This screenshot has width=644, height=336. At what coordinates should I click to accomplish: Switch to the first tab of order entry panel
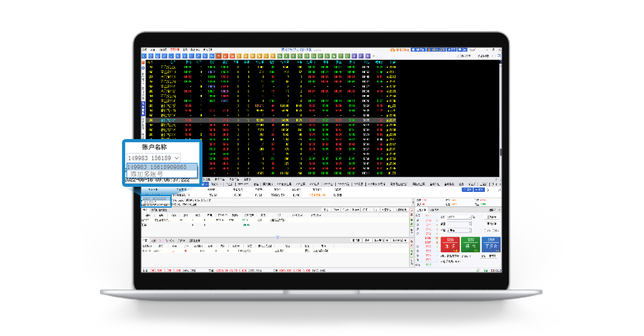(x=421, y=210)
